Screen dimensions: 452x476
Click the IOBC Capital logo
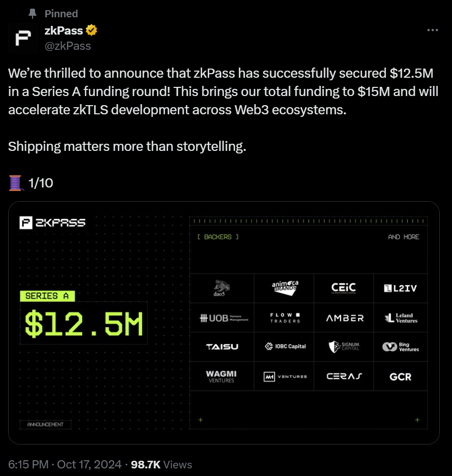[285, 346]
